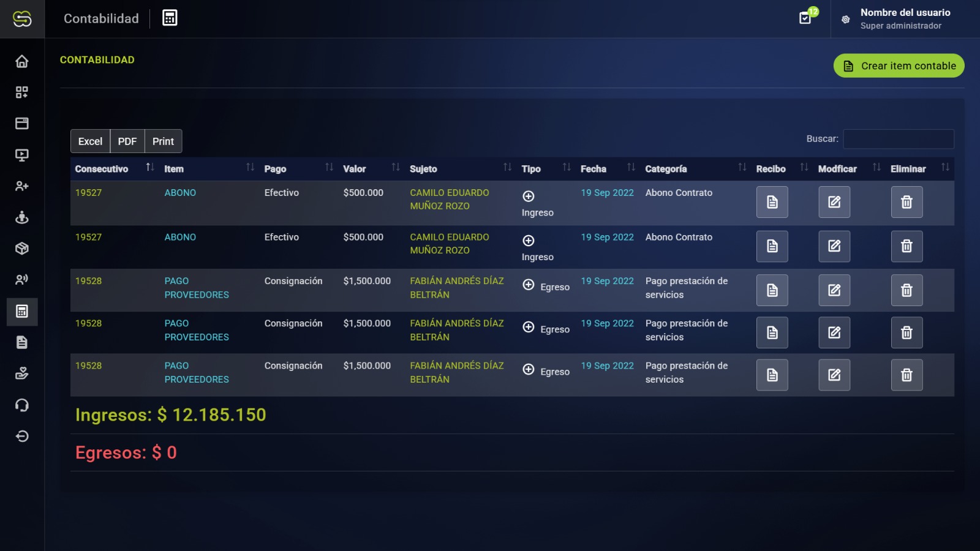Edit the first PAGO PROVEEDORES entry
The height and width of the screenshot is (551, 980).
(x=834, y=290)
